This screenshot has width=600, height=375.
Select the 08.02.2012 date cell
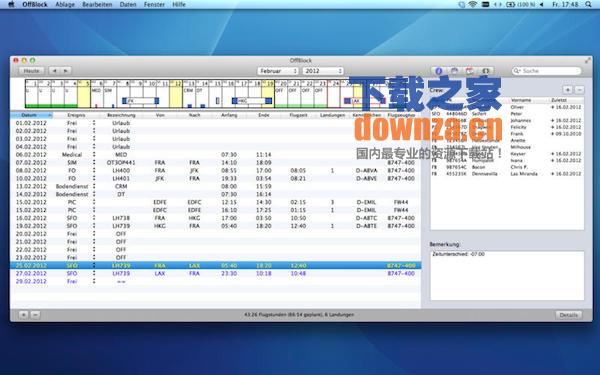[31, 170]
